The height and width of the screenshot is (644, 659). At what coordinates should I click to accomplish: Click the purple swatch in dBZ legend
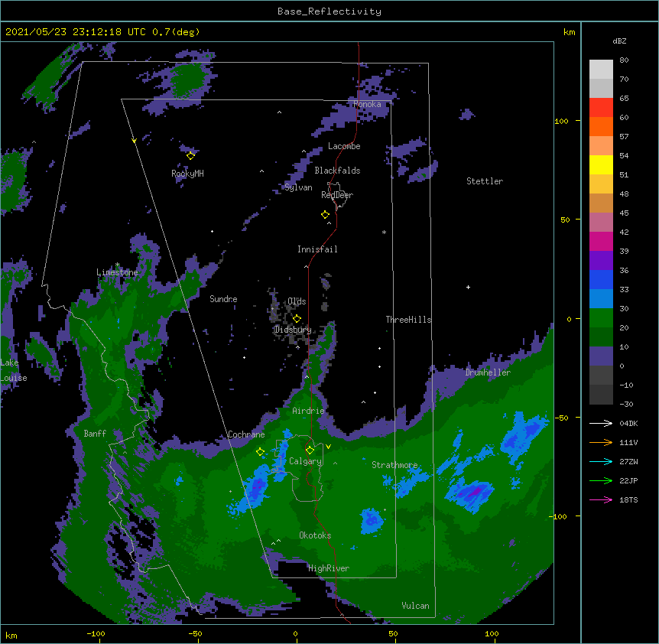(x=601, y=260)
